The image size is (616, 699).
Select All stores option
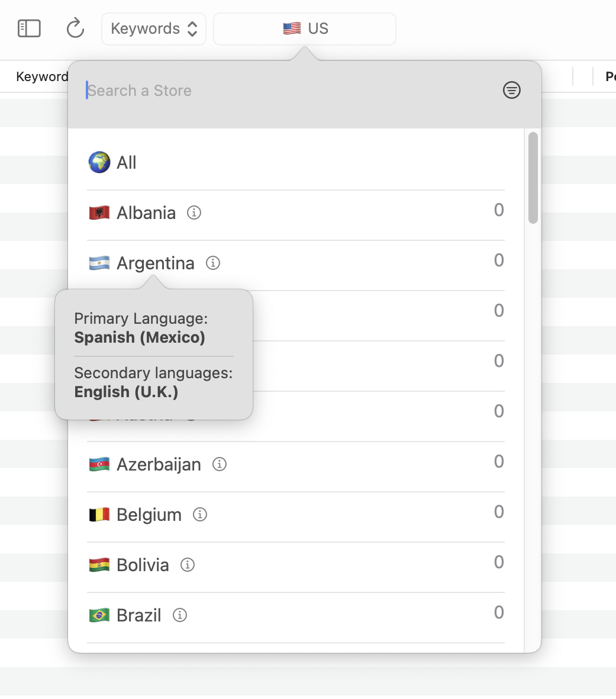coord(127,163)
